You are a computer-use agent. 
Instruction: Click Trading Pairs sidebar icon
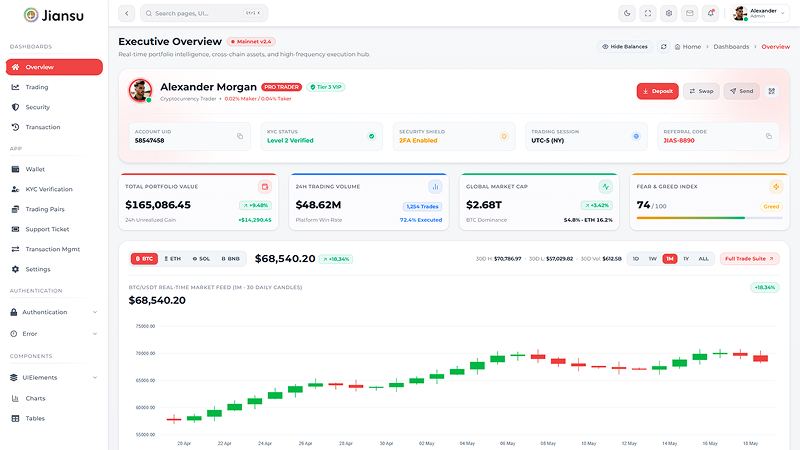coord(15,209)
